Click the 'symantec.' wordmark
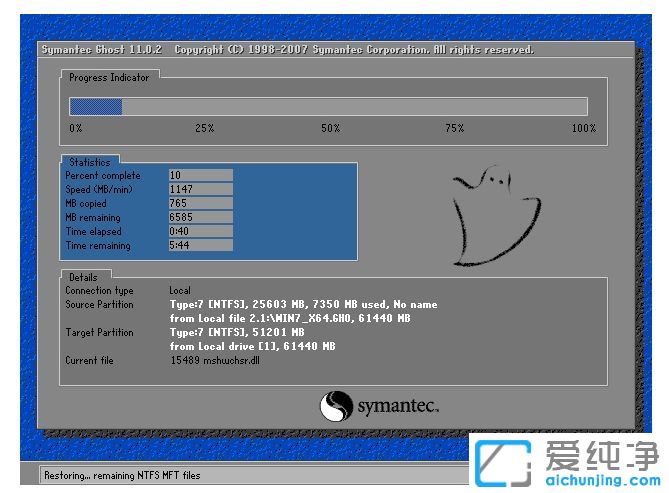The width and height of the screenshot is (669, 493). click(x=398, y=406)
